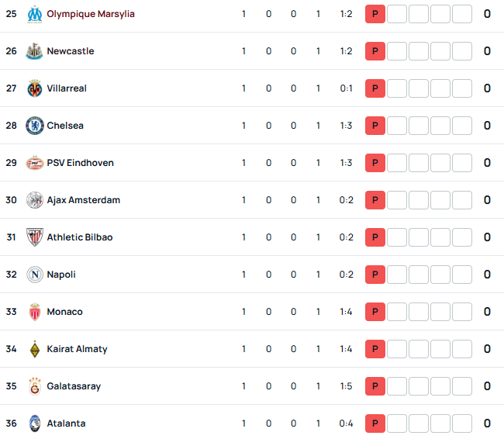504x439 pixels.
Task: Click the Athletic Bilbao club crest
Action: click(x=35, y=237)
